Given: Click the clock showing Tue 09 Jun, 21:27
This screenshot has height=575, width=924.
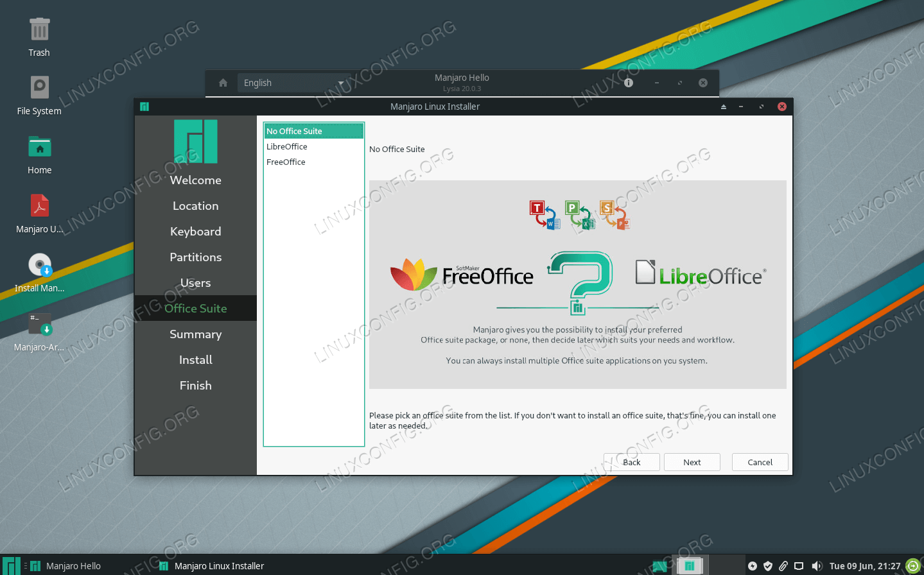Looking at the screenshot, I should pos(865,566).
